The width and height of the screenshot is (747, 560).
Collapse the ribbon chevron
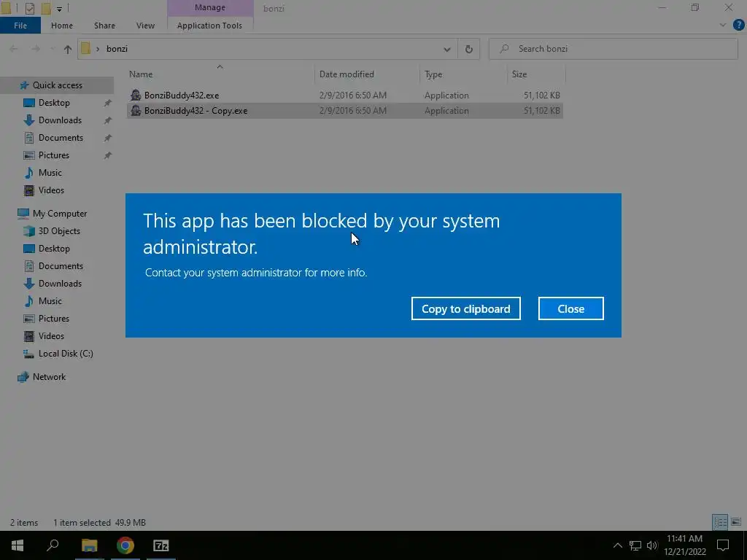coord(723,26)
